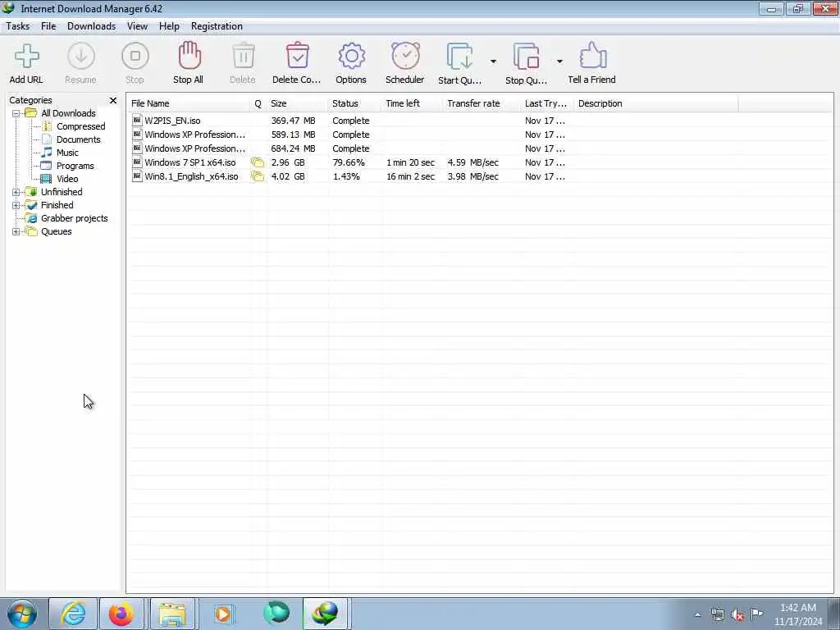Sort by File Name column header
Screen dimensions: 840x630
click(x=189, y=103)
